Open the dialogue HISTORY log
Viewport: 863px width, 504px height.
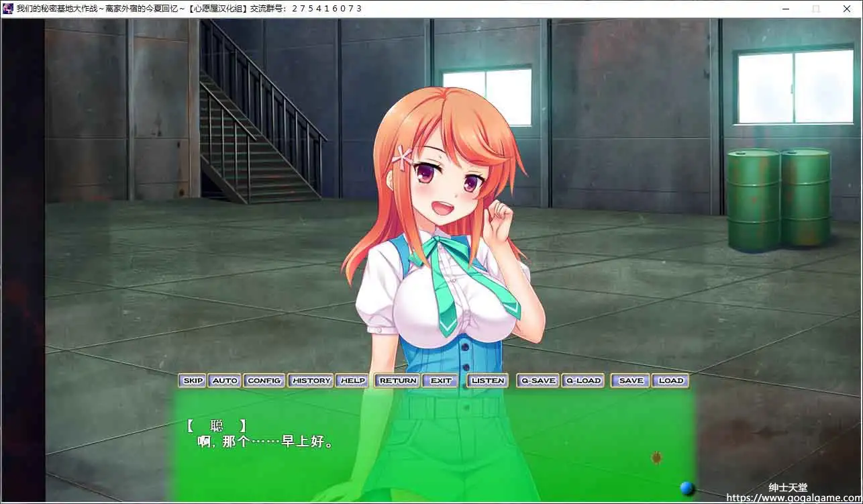coord(311,381)
